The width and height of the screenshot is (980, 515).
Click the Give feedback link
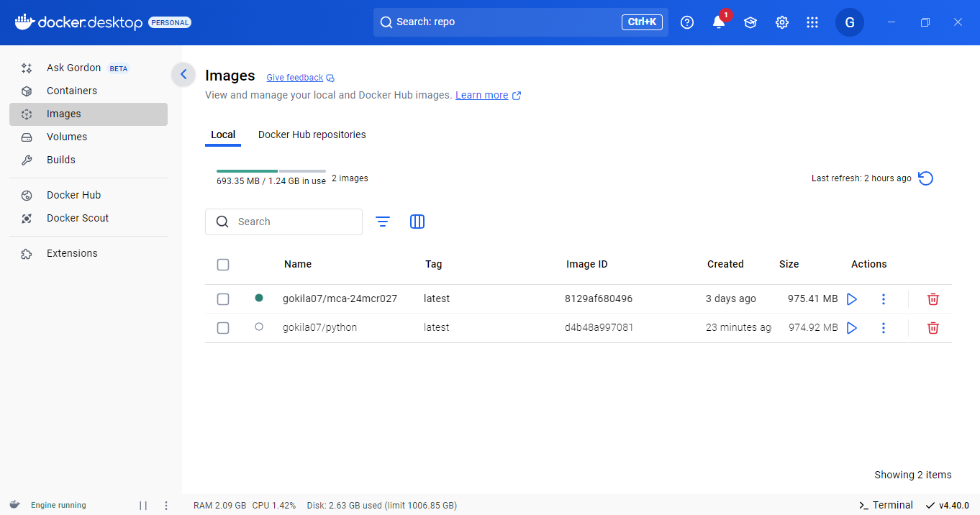(x=300, y=78)
